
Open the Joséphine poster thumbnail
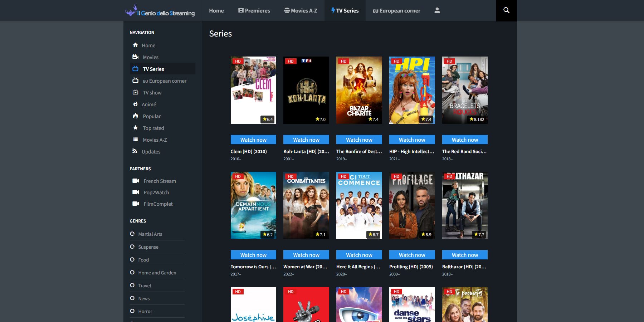(x=253, y=304)
